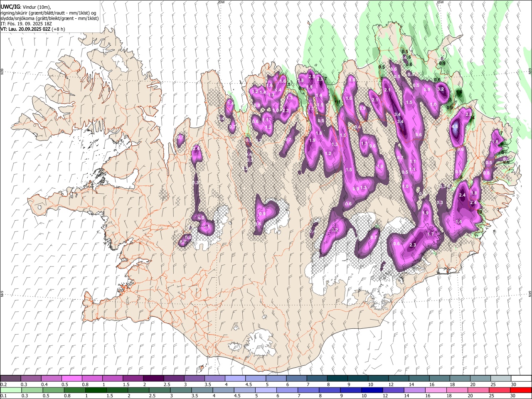Click the 14 swatch in upper legend row
This screenshot has height=399, width=532.
coord(419,378)
